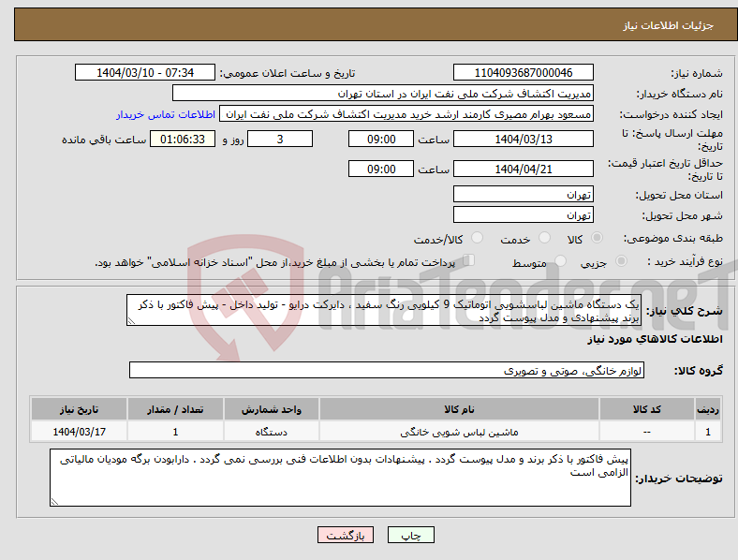
Task: Click the price validity time 09:00 field
Action: tap(381, 169)
